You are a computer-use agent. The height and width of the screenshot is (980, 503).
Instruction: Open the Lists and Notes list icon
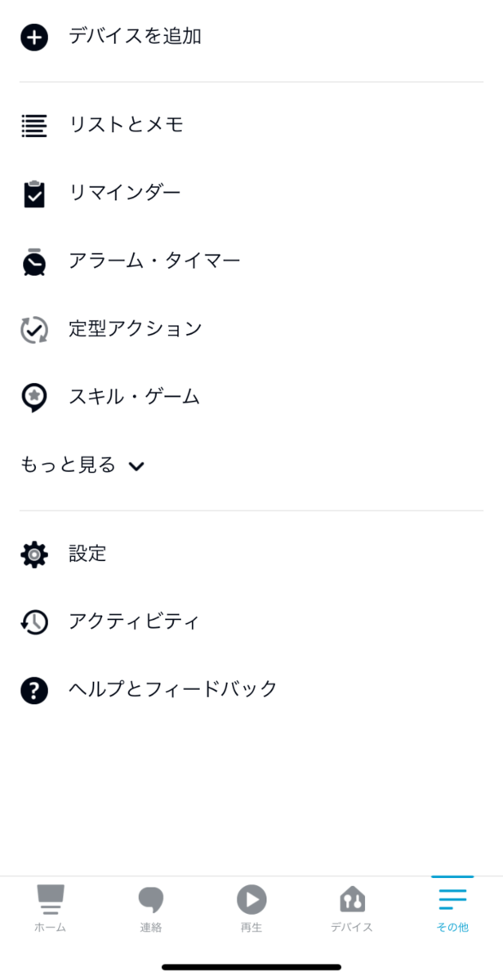(33, 125)
